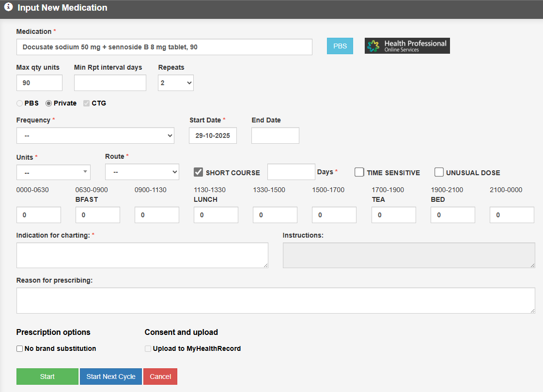This screenshot has width=543, height=392.
Task: Click the Indication for charting textbox
Action: [x=142, y=255]
